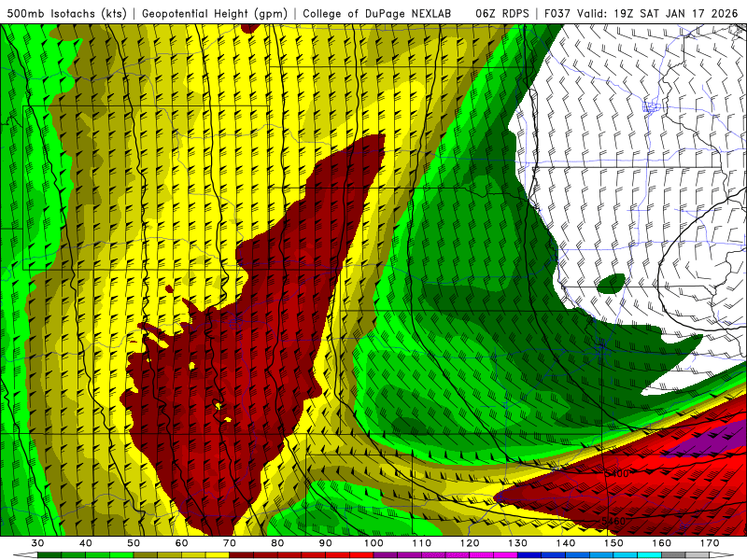Click the legend value "90"
The width and height of the screenshot is (747, 560).
[x=326, y=543]
